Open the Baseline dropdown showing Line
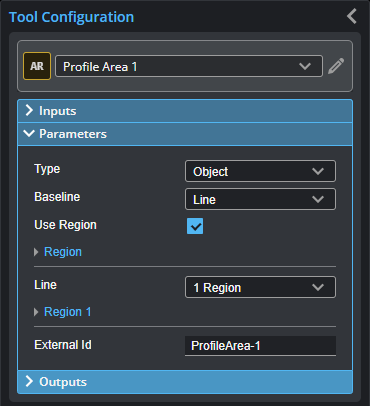370x406 pixels. tap(260, 199)
